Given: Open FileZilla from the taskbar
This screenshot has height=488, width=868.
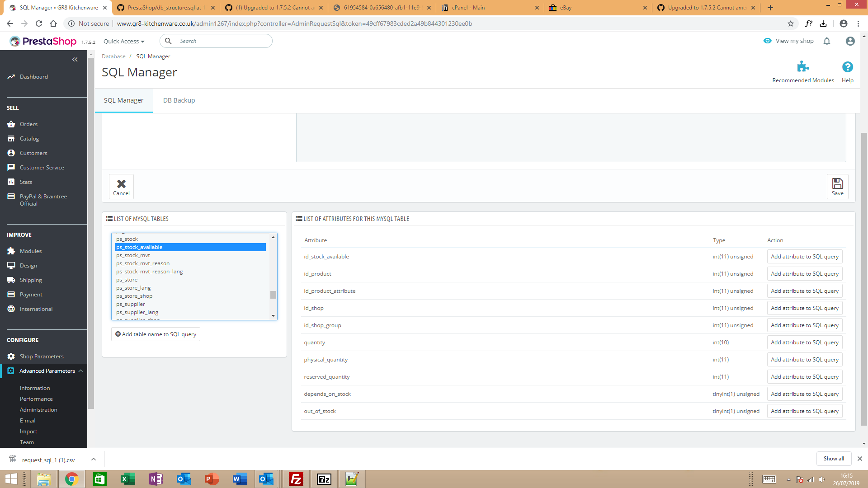Looking at the screenshot, I should [x=296, y=479].
